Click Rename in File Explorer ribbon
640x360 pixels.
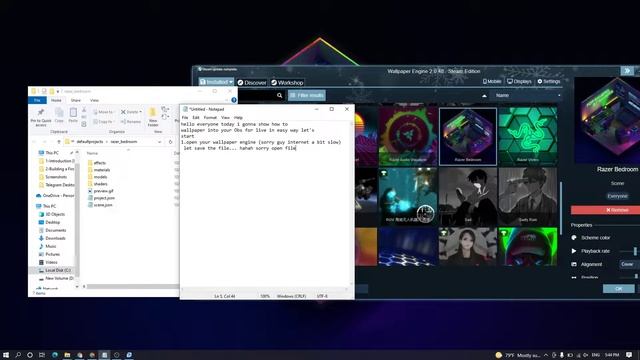pyautogui.click(x=131, y=122)
